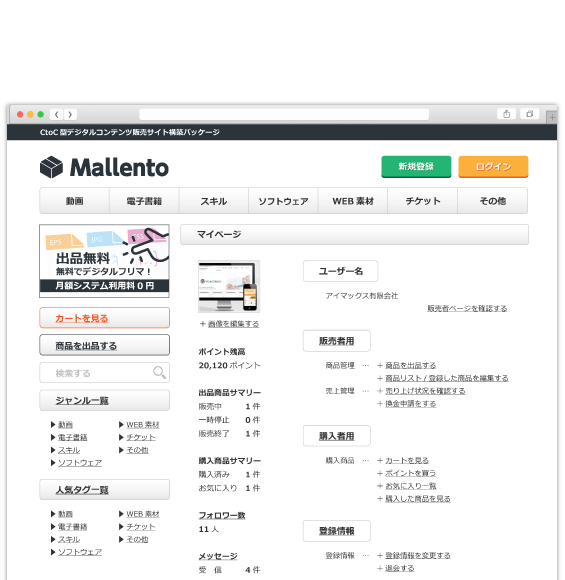
Task: Open the その他 category tab
Action: (492, 201)
